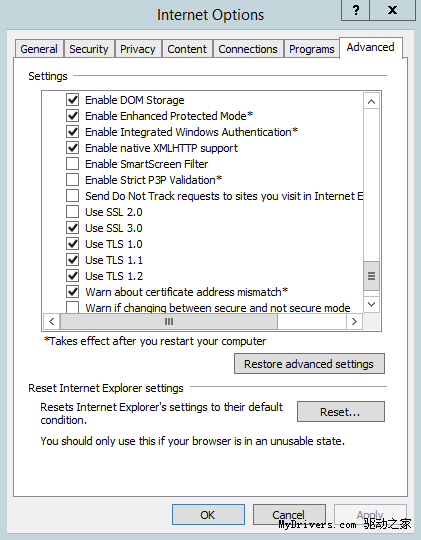This screenshot has height=540, width=421.
Task: Disable Use TLS 1.0 checkbox
Action: click(x=72, y=243)
